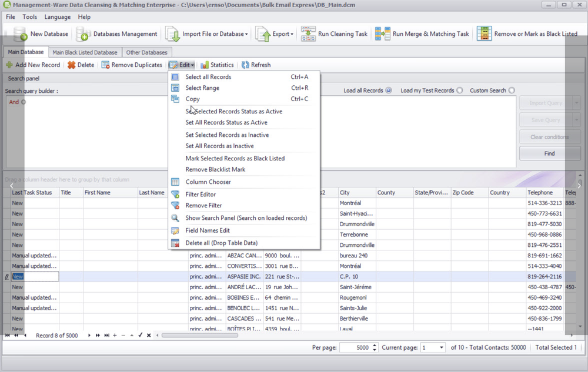This screenshot has height=372, width=588.
Task: Click the 450-836-1799 telephone cell
Action: point(544,319)
